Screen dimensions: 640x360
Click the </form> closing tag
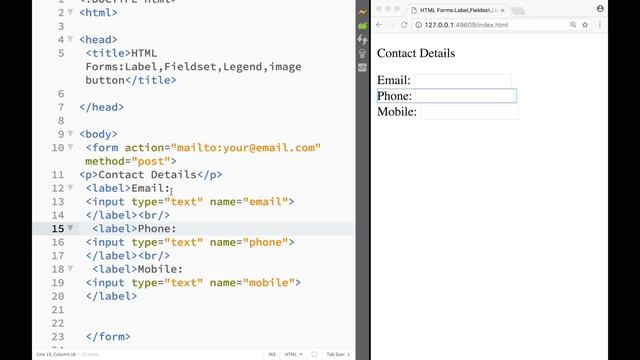click(108, 337)
